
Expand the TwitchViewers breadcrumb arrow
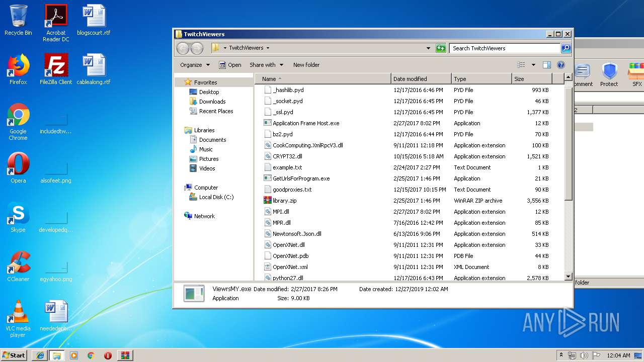(x=268, y=48)
